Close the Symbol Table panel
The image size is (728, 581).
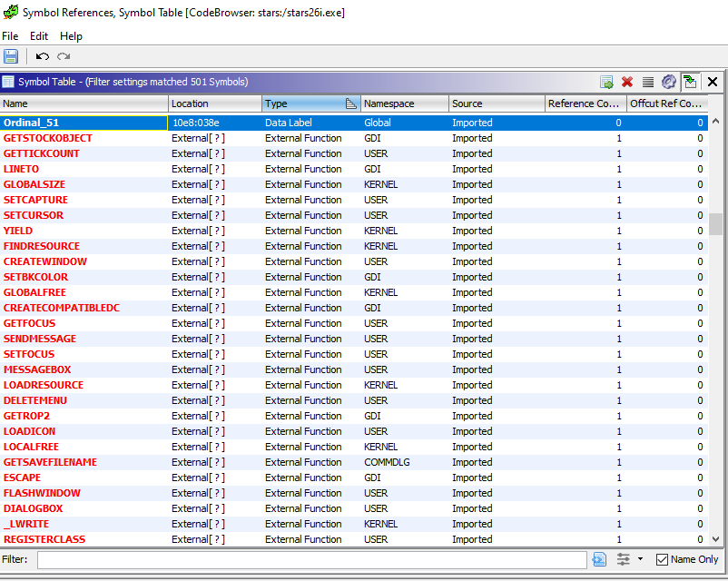point(713,83)
